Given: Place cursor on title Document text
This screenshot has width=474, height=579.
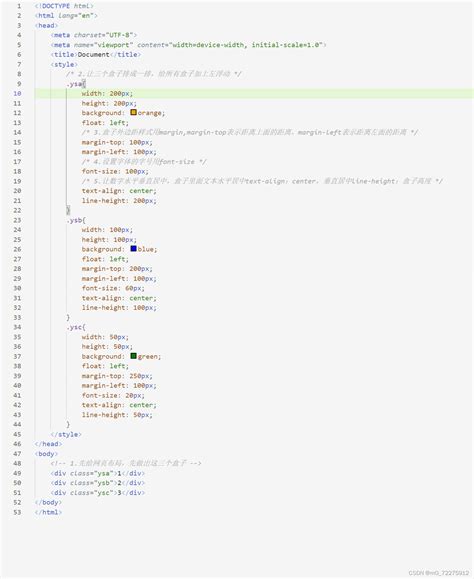Looking at the screenshot, I should click(x=93, y=55).
